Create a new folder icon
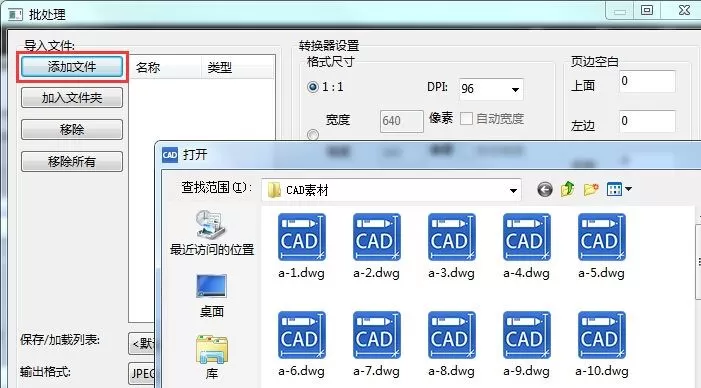Screen dimensions: 701x388 (x=591, y=190)
